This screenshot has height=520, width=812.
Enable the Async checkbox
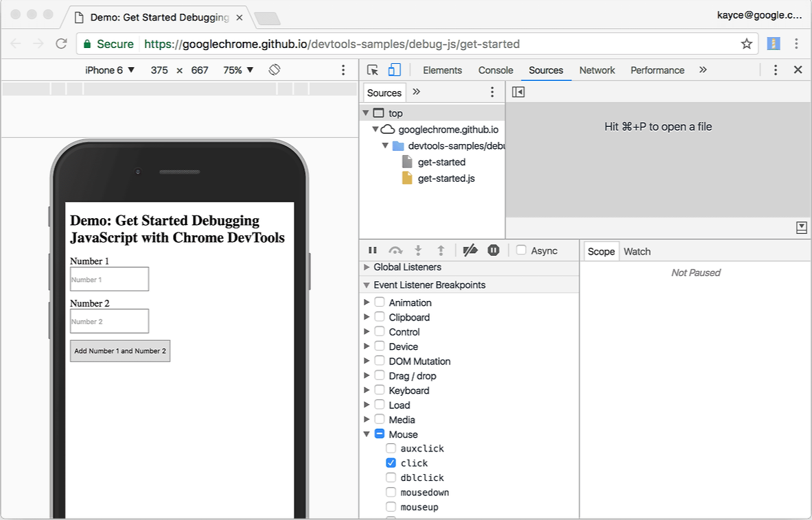click(x=522, y=250)
